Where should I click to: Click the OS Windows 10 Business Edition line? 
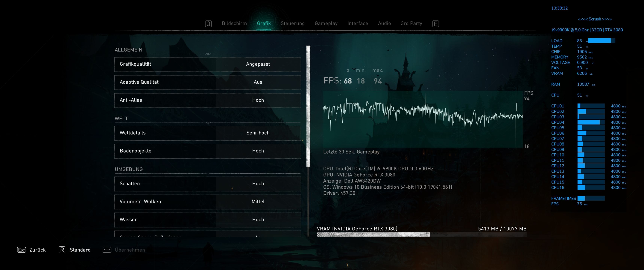pyautogui.click(x=388, y=187)
